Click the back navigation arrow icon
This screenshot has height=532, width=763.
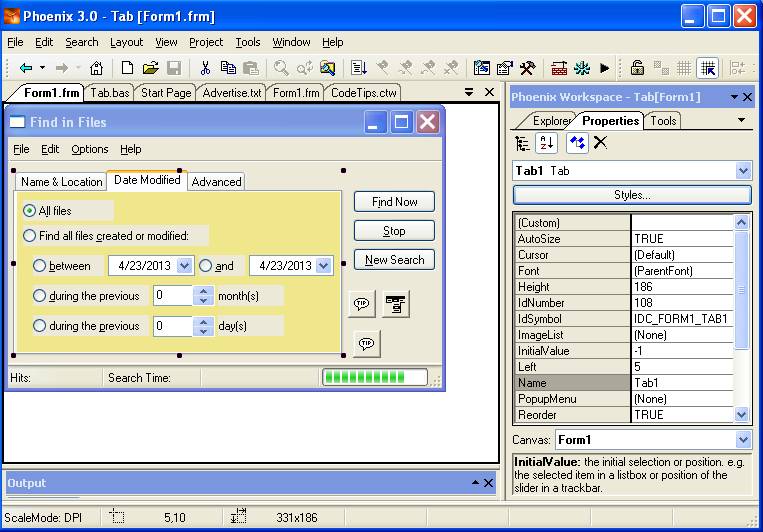coord(25,68)
